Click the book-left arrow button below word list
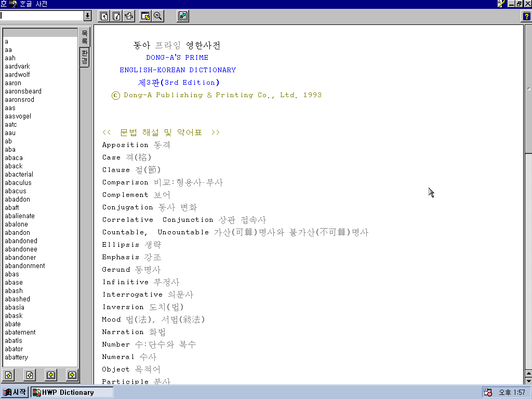The height and width of the screenshot is (399, 532). coord(51,375)
